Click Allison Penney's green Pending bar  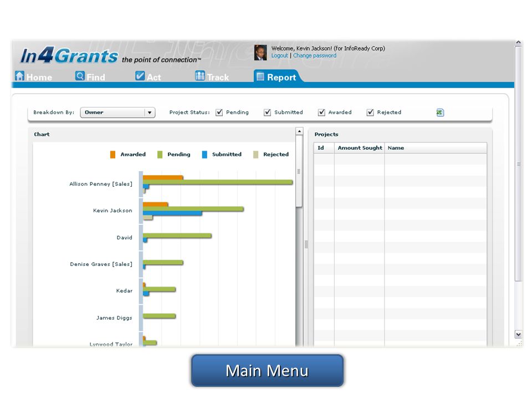pyautogui.click(x=217, y=182)
